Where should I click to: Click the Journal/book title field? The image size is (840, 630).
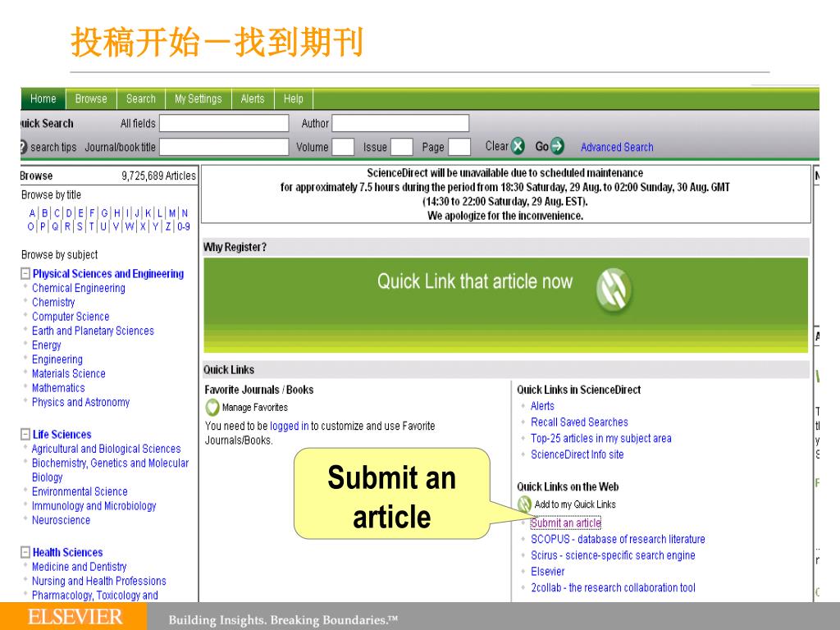(224, 147)
